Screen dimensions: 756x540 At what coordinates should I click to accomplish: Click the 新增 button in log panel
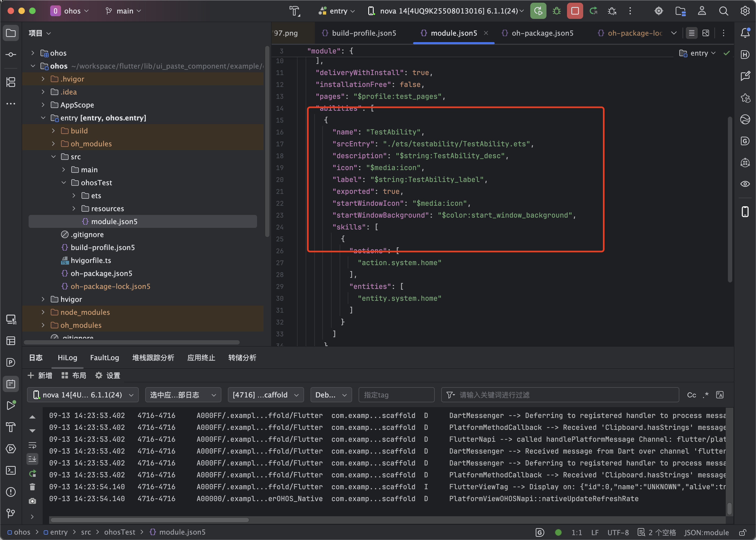40,375
